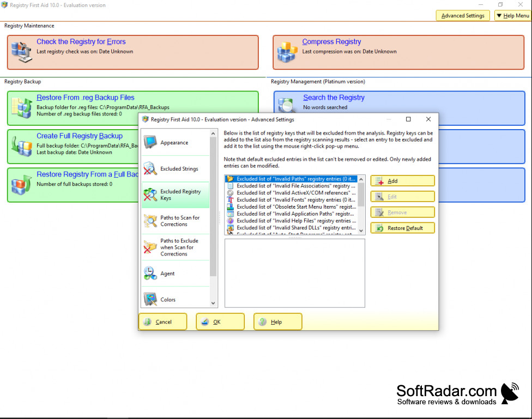Cancel the Advanced Settings dialog
532x419 pixels.
pos(163,321)
